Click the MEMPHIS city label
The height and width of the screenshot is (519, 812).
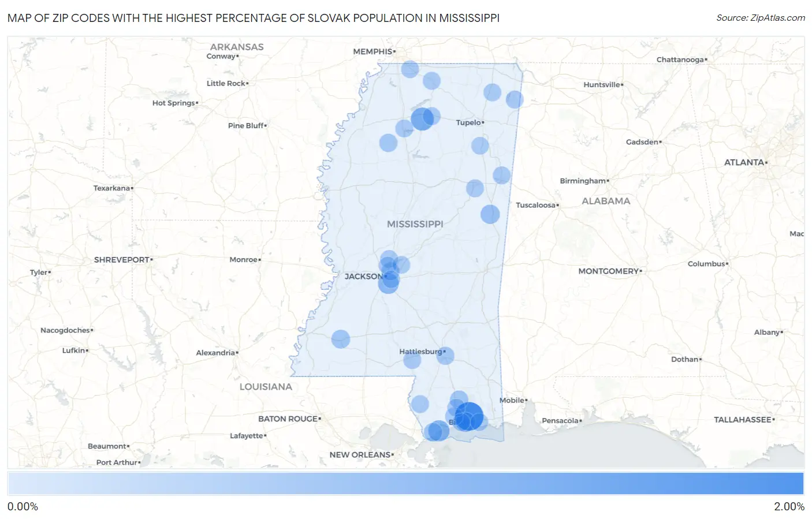pos(373,51)
